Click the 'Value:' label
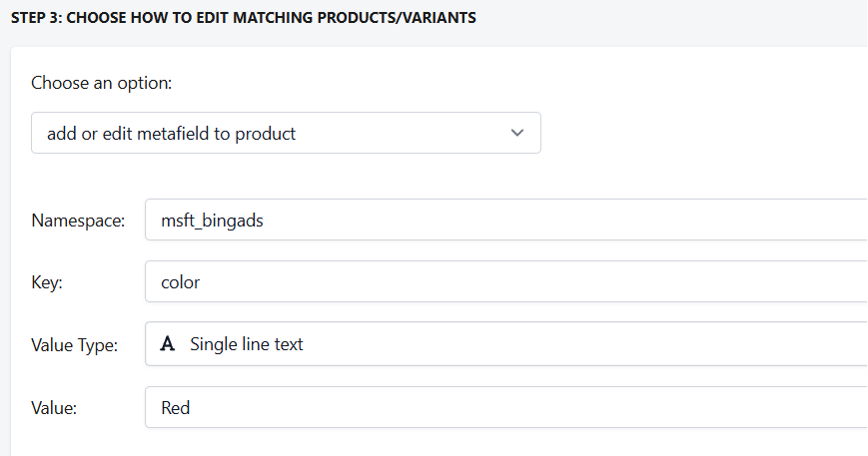868x456 pixels. [54, 408]
